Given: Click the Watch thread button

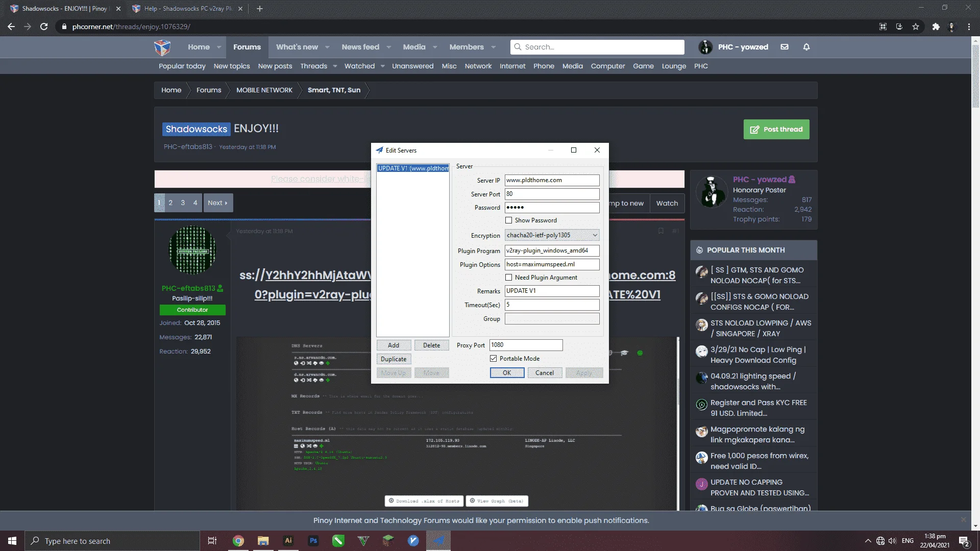Looking at the screenshot, I should [667, 203].
